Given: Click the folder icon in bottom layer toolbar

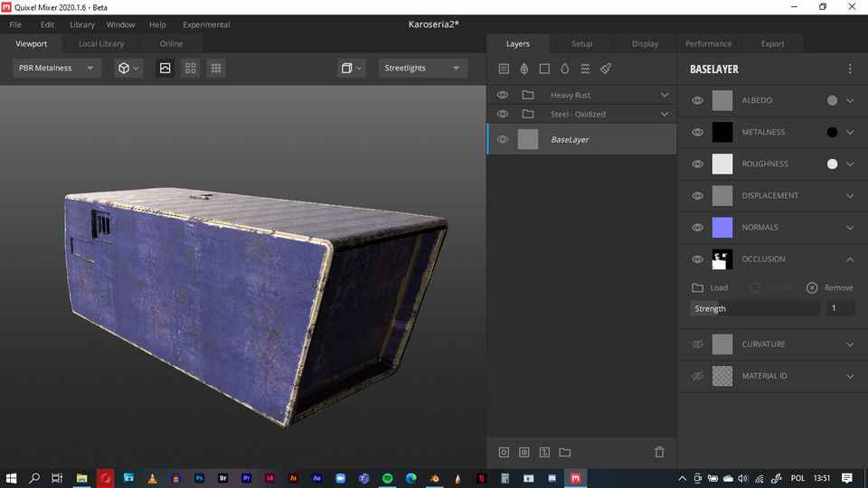Looking at the screenshot, I should 565,452.
